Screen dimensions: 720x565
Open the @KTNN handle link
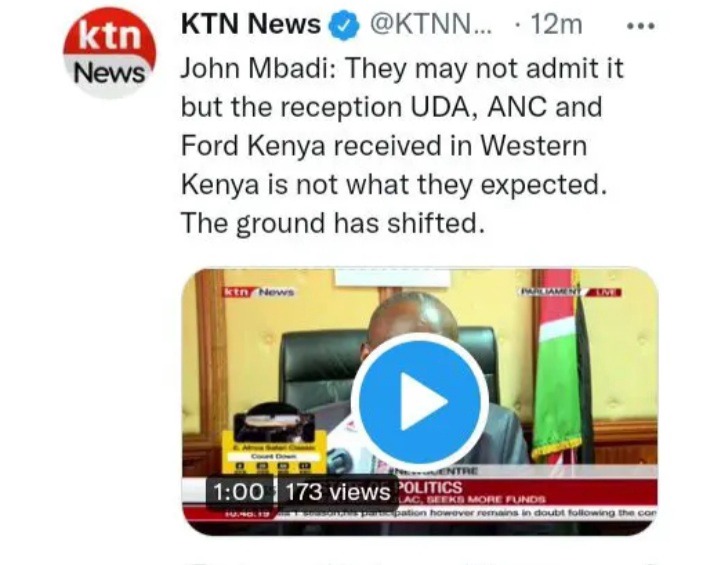point(430,24)
